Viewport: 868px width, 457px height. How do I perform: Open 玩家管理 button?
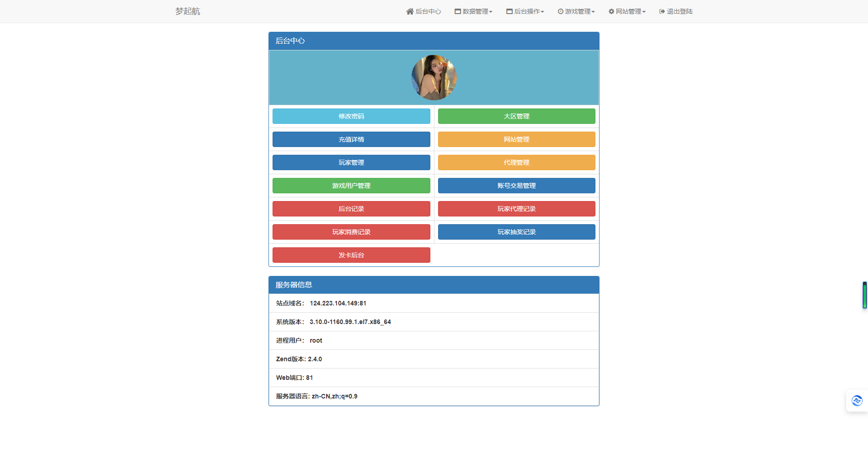click(351, 162)
